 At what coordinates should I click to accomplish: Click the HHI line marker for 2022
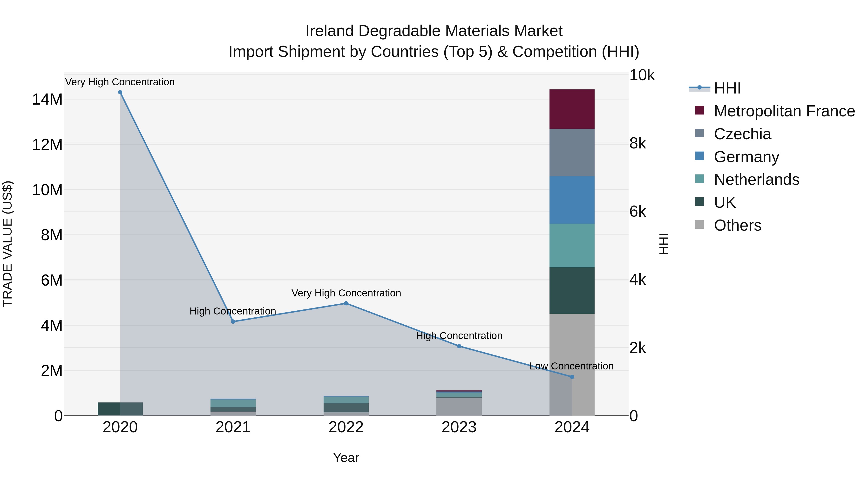[x=346, y=303]
